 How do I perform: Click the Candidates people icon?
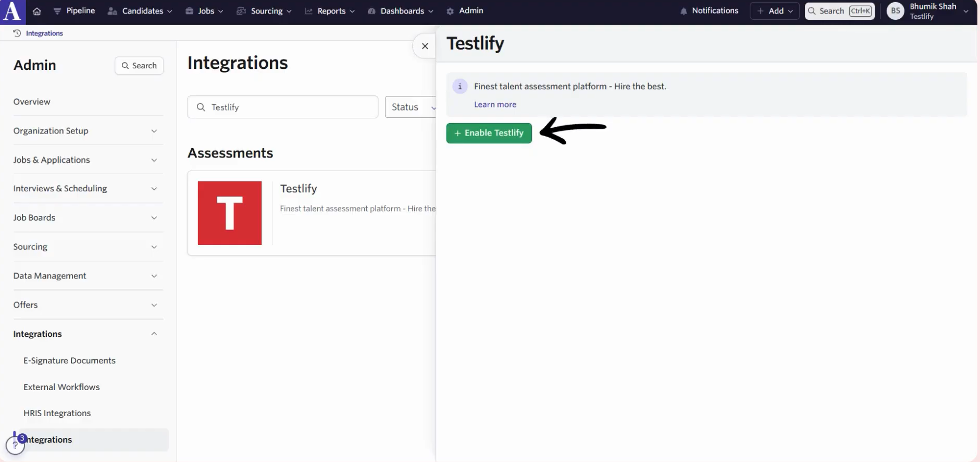point(112,11)
